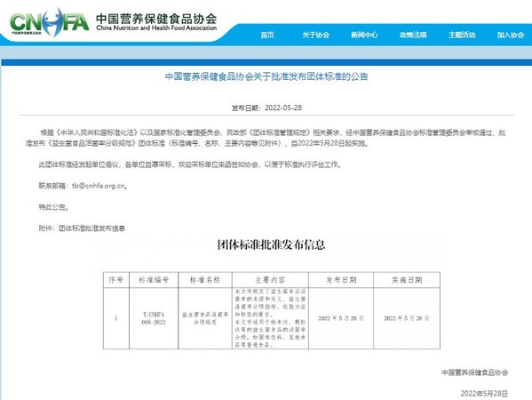The image size is (532, 400).
Task: Click the bottom date 2022年5月28日
Action: click(484, 394)
